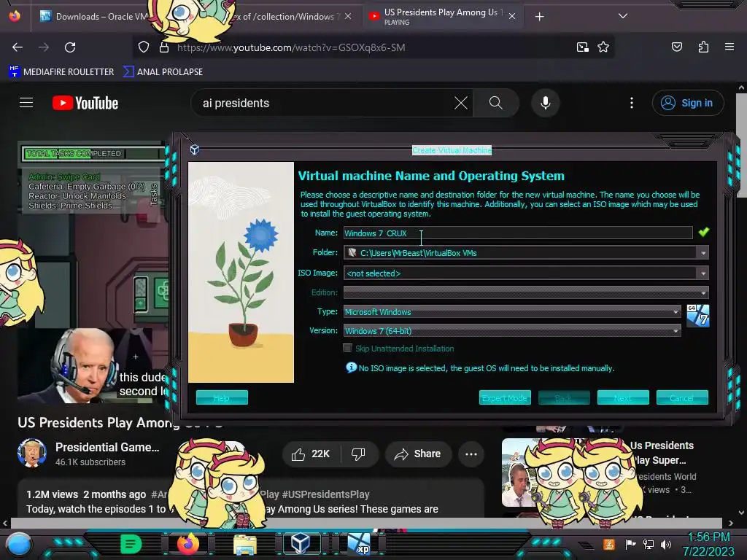Clear the YouTube search text
Screen dimensions: 747x560
click(461, 103)
